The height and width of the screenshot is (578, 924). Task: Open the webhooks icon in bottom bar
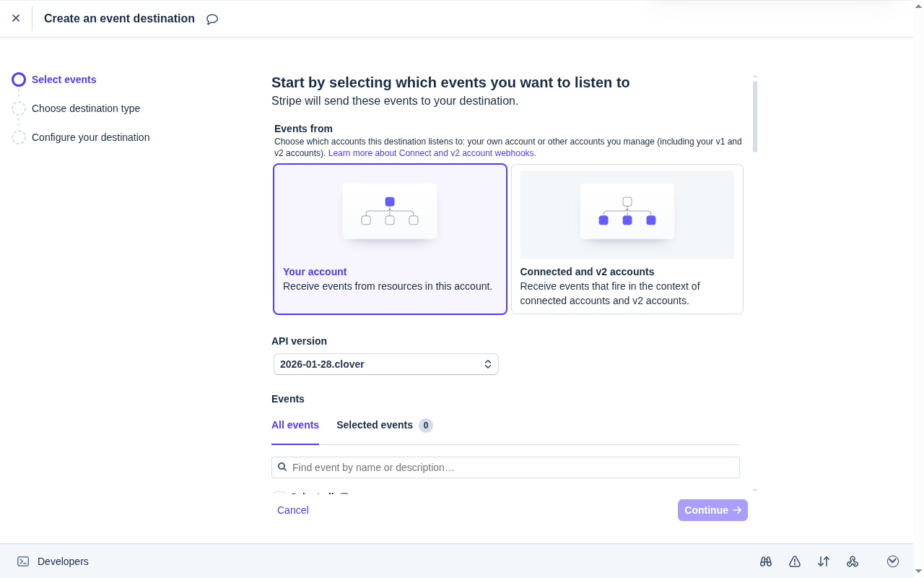(x=853, y=561)
